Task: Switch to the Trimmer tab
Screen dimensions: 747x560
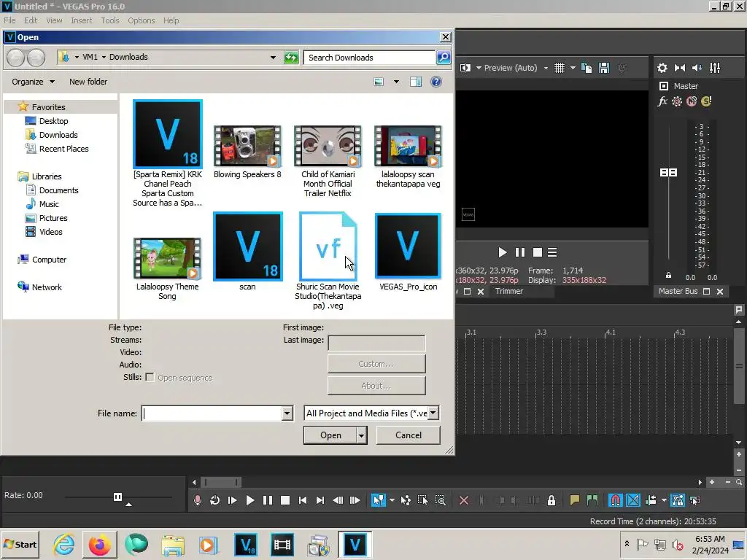Action: click(x=508, y=291)
